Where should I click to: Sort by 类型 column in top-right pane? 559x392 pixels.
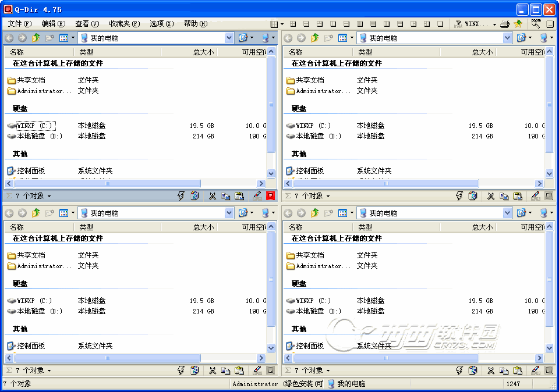pos(397,52)
